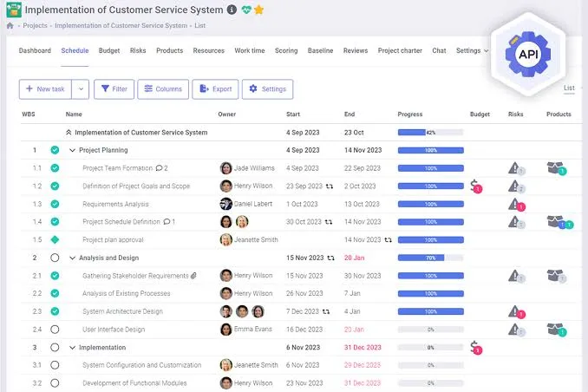Collapse all under Implementation of Customer Service System
The image size is (588, 392).
tap(69, 133)
